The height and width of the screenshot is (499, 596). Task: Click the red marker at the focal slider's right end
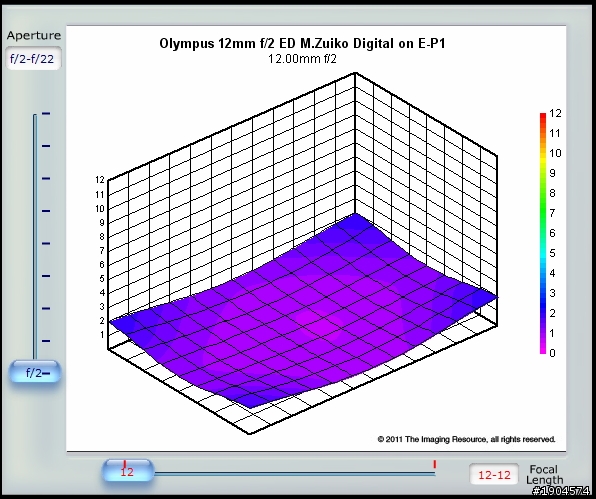pyautogui.click(x=435, y=464)
